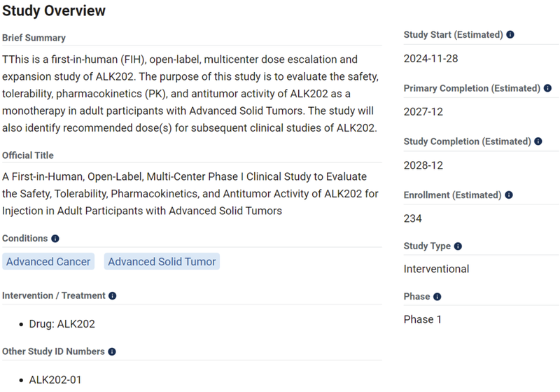
Task: Open the info icon beside Phase
Action: click(x=437, y=297)
